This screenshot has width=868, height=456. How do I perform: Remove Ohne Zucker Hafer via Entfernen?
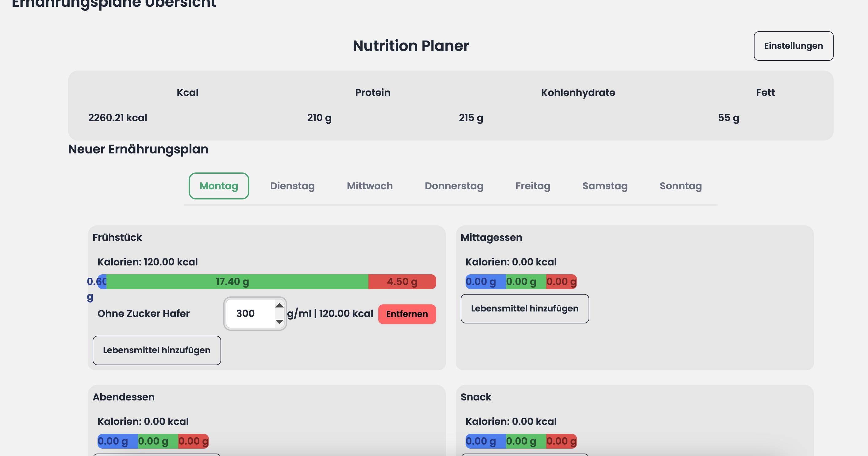tap(407, 314)
